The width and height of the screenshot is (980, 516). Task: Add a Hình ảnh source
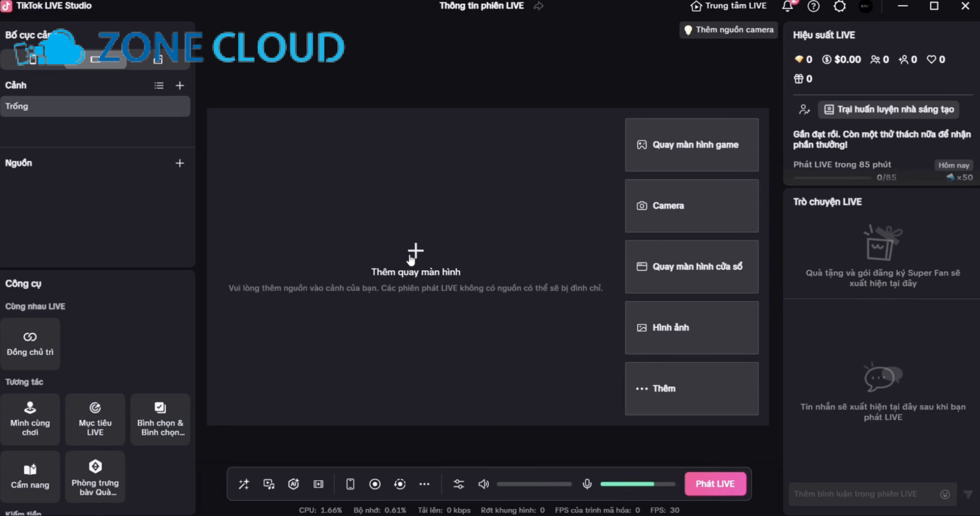692,327
